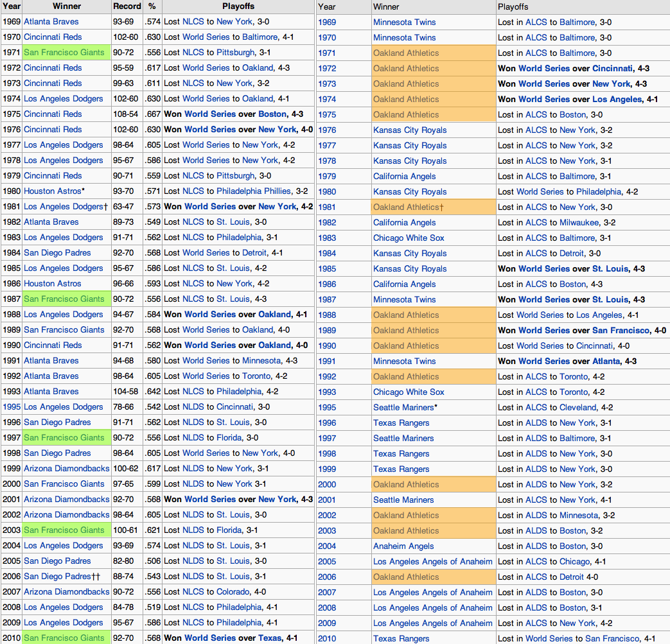
Task: Click St. Louis link in 1985 Royals row
Action: [x=610, y=269]
